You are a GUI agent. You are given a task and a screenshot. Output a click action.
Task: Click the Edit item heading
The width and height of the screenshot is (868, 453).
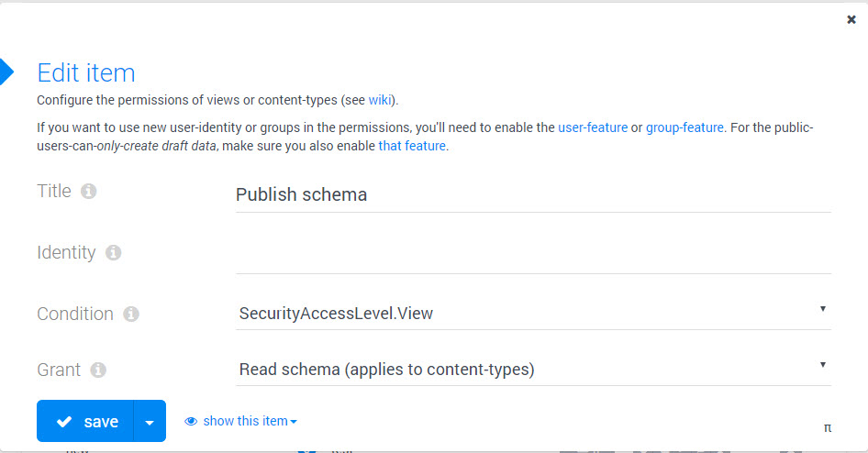(86, 73)
